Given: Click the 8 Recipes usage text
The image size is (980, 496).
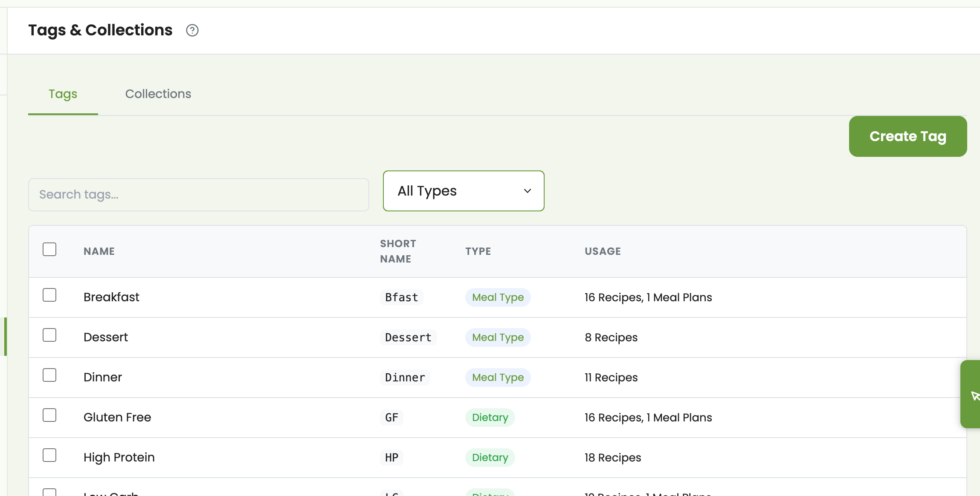Looking at the screenshot, I should pyautogui.click(x=611, y=337).
